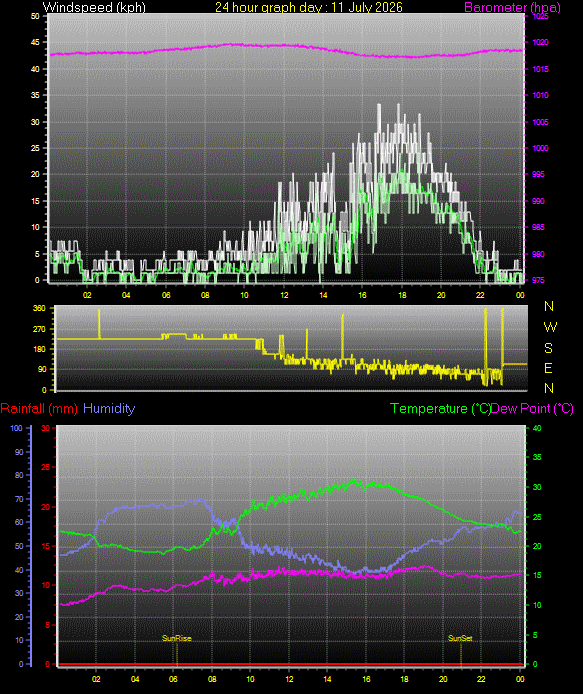Click the Barometer (hpa) axis title
The height and width of the screenshot is (694, 583).
pyautogui.click(x=512, y=7)
